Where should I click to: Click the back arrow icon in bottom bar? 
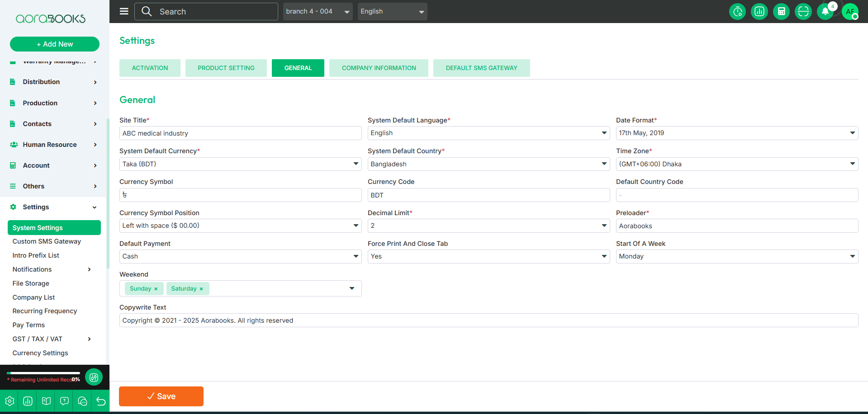[x=101, y=401]
